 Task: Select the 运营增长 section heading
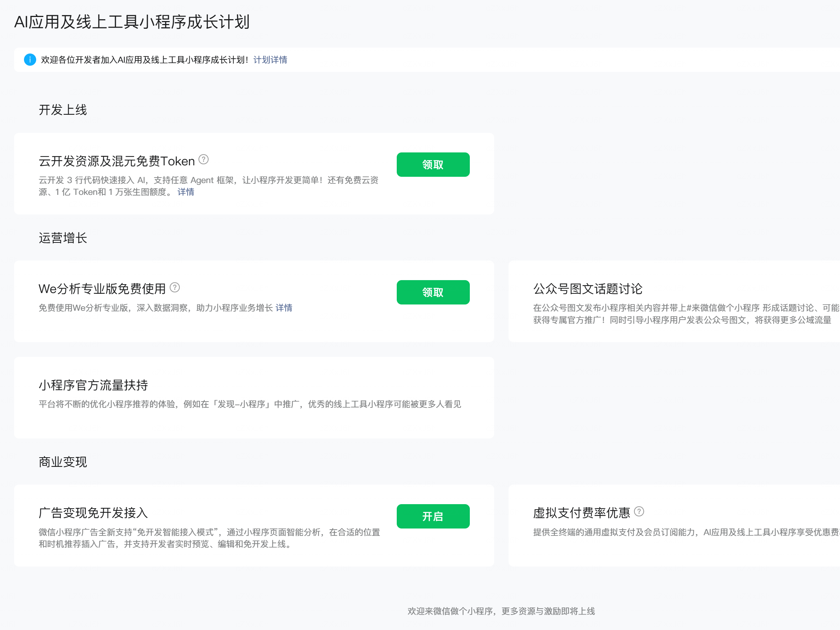[63, 238]
